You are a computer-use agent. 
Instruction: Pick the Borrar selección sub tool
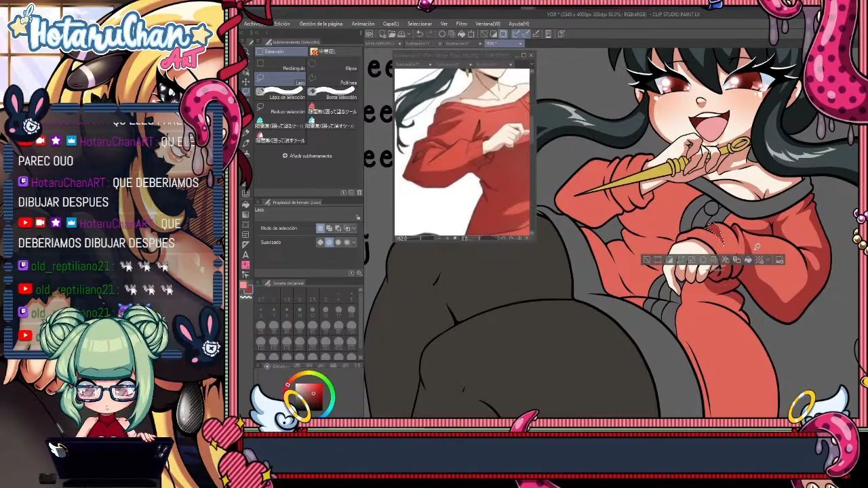333,94
